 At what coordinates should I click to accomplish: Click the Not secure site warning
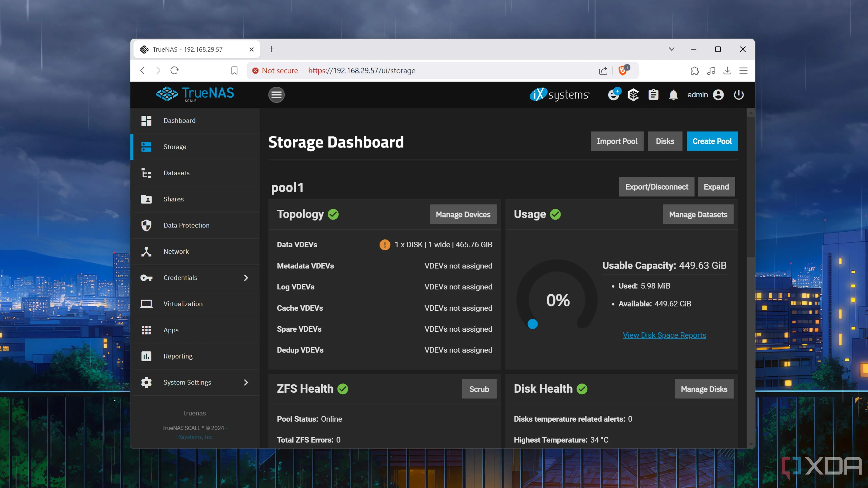(275, 71)
